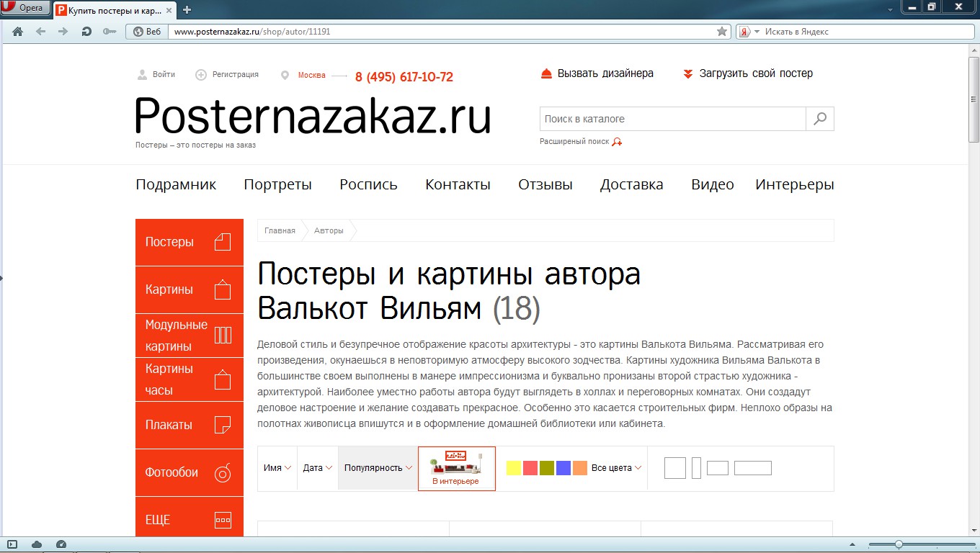Open the Интерьеры menu item
The width and height of the screenshot is (980, 553).
click(795, 184)
